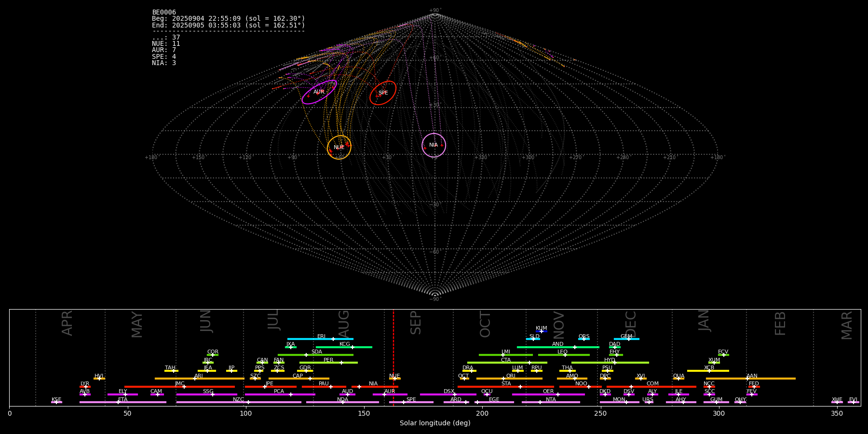
Task: Click the 'Beg: 20250904 22:55:09' line
Action: point(229,19)
